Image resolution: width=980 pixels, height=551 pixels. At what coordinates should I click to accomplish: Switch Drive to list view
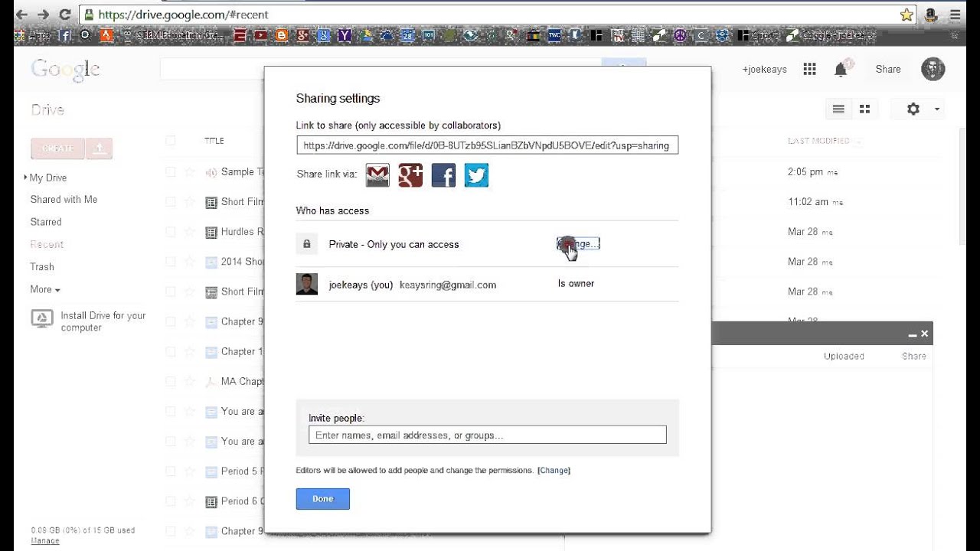[838, 109]
